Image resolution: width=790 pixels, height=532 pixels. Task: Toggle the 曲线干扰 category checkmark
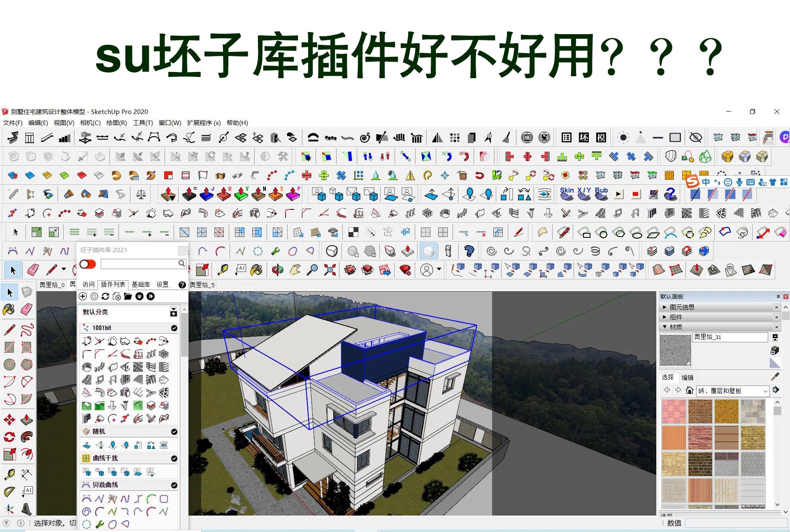174,458
